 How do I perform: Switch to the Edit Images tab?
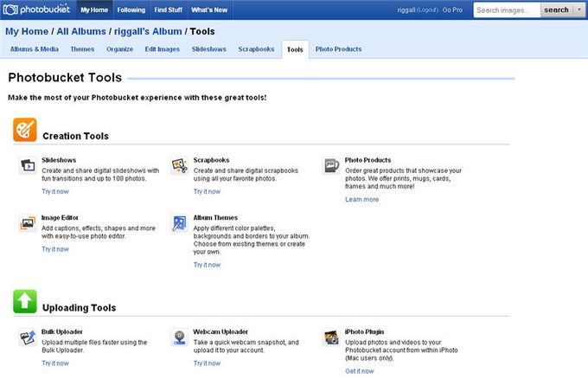[x=163, y=49]
